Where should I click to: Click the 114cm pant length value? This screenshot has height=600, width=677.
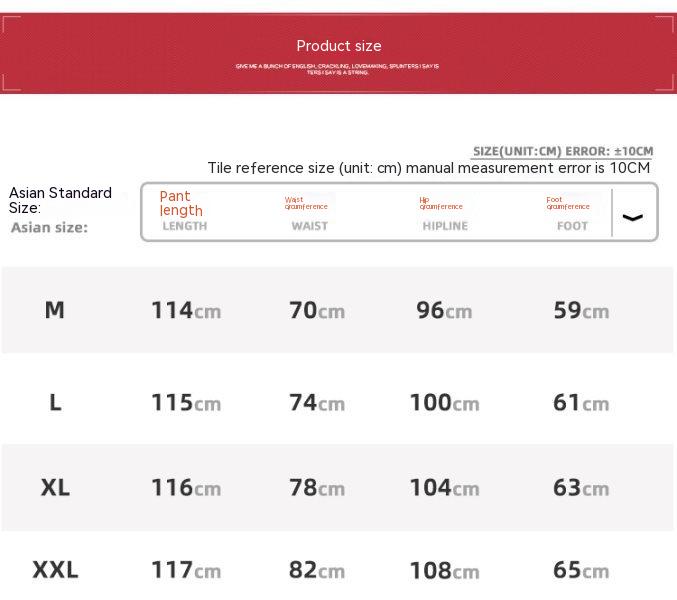pyautogui.click(x=186, y=311)
